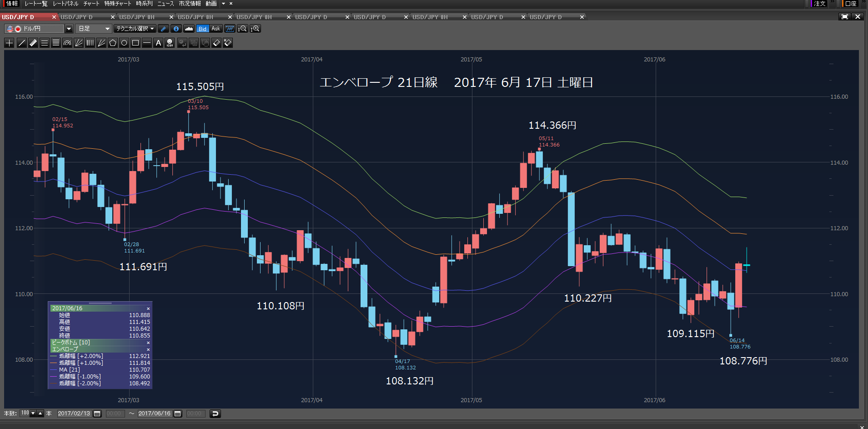Select the vertical time lines tool
The width and height of the screenshot is (868, 429).
point(90,43)
